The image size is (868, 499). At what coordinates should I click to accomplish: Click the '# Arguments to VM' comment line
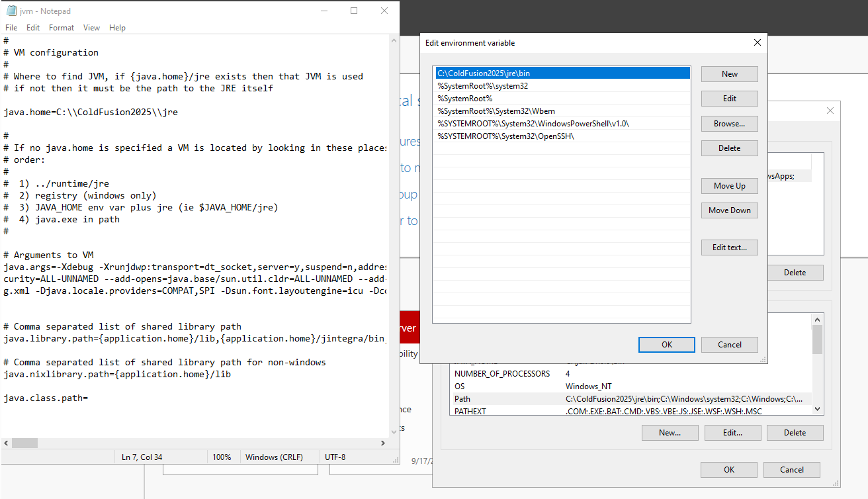coord(48,255)
